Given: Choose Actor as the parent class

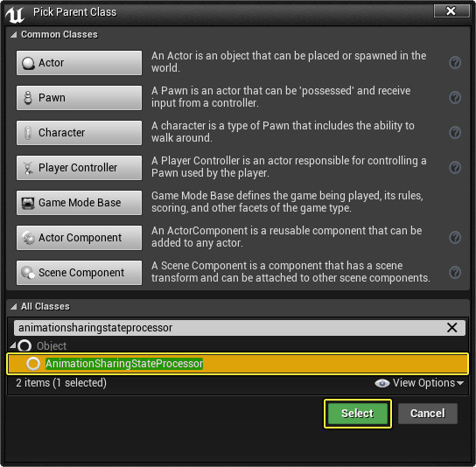Looking at the screenshot, I should pos(79,63).
